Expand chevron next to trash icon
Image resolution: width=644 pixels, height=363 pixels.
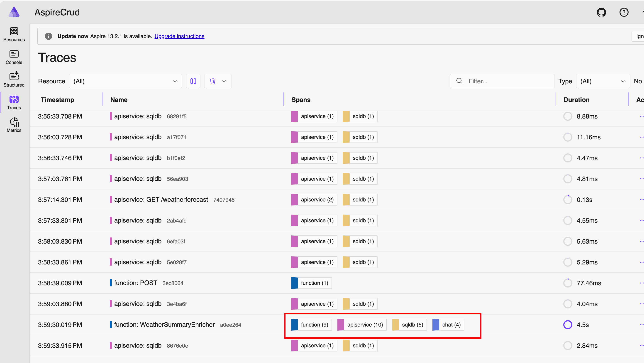pyautogui.click(x=224, y=81)
